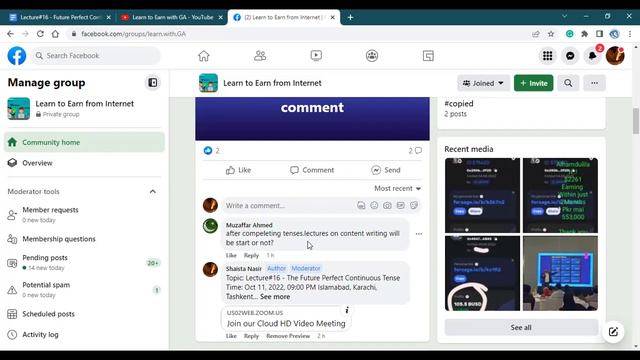
Task: Open the Groups icon in top navigation
Action: pos(372,56)
